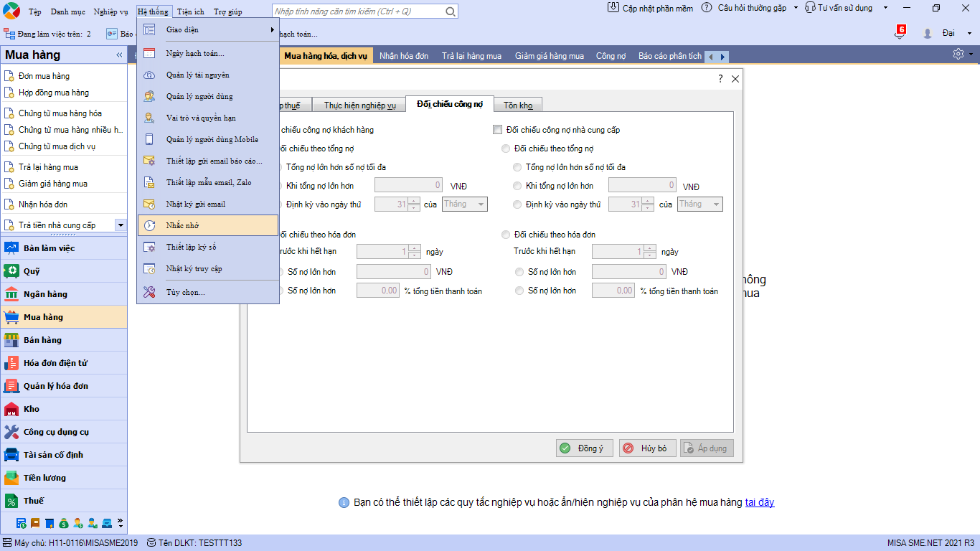Open supplier-side Tháng combo box
Image resolution: width=980 pixels, height=551 pixels.
click(x=699, y=204)
